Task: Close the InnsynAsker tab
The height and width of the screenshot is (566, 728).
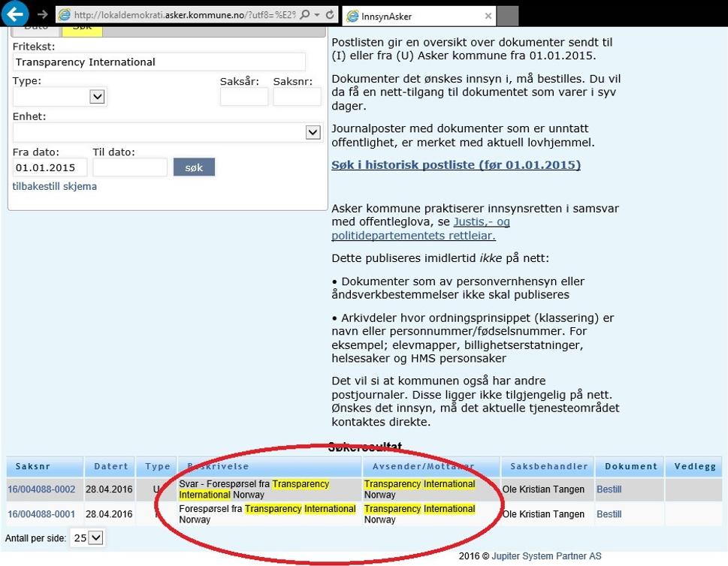Action: click(488, 16)
